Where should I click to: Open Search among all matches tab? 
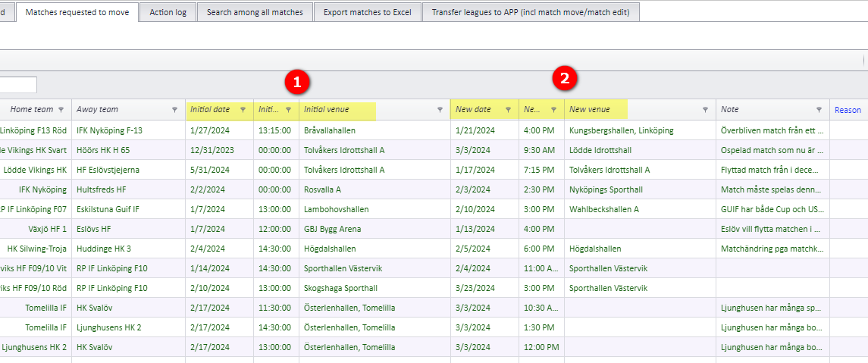click(x=255, y=11)
